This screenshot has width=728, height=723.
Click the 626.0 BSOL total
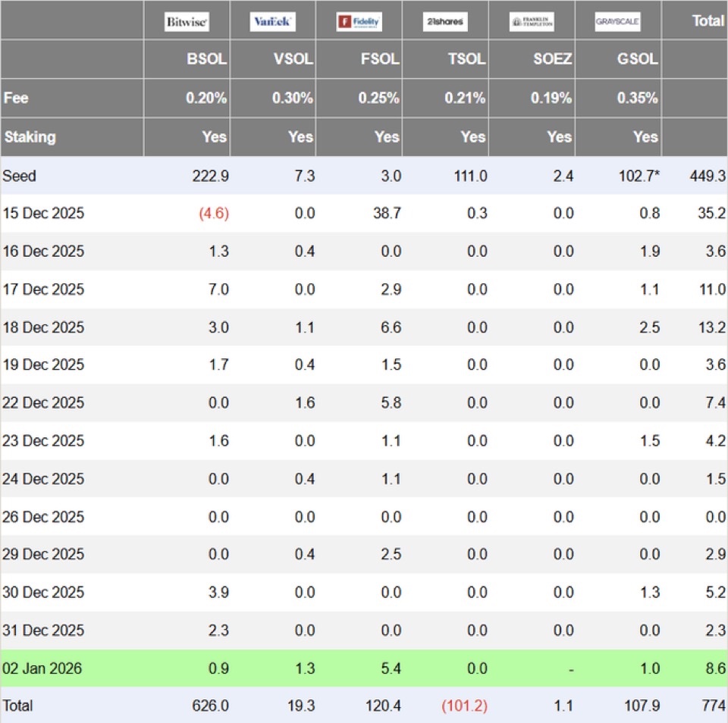[210, 706]
